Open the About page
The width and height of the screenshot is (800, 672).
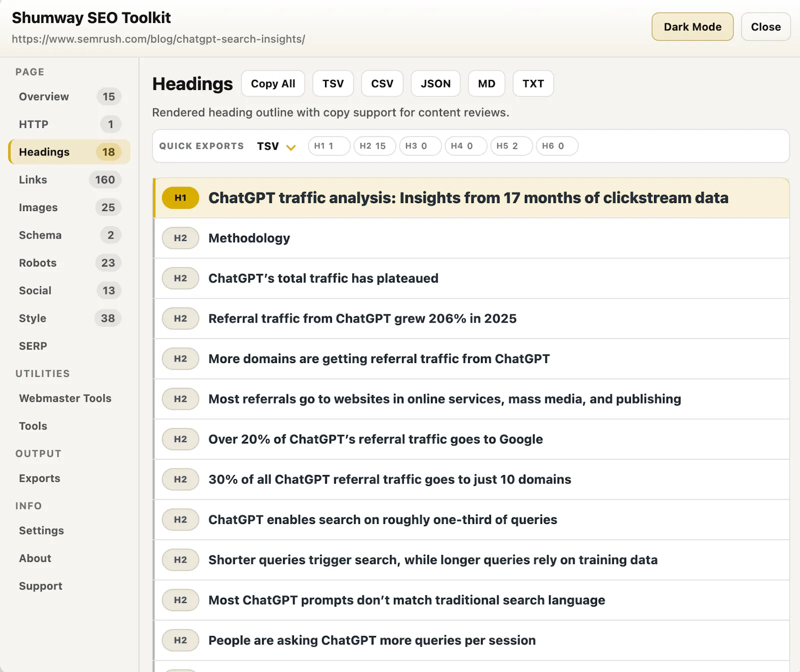69,558
